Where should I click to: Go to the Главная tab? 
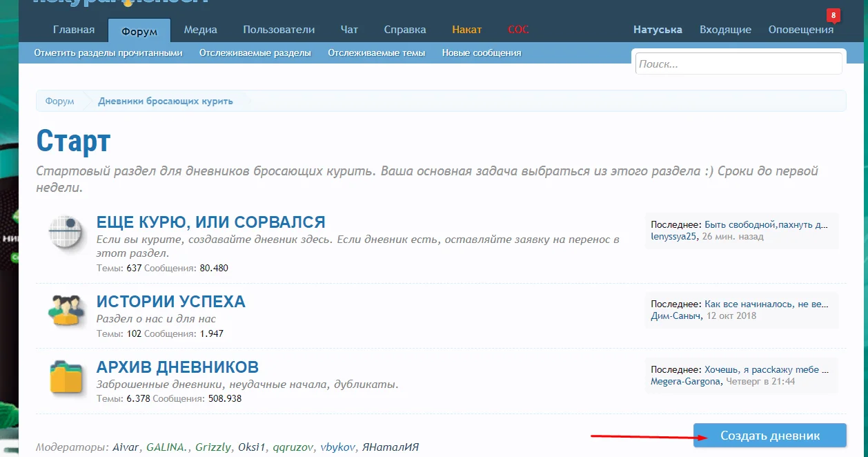point(74,30)
